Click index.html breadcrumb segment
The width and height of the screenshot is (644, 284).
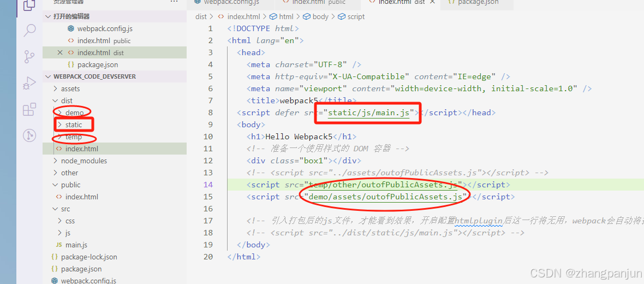(243, 16)
